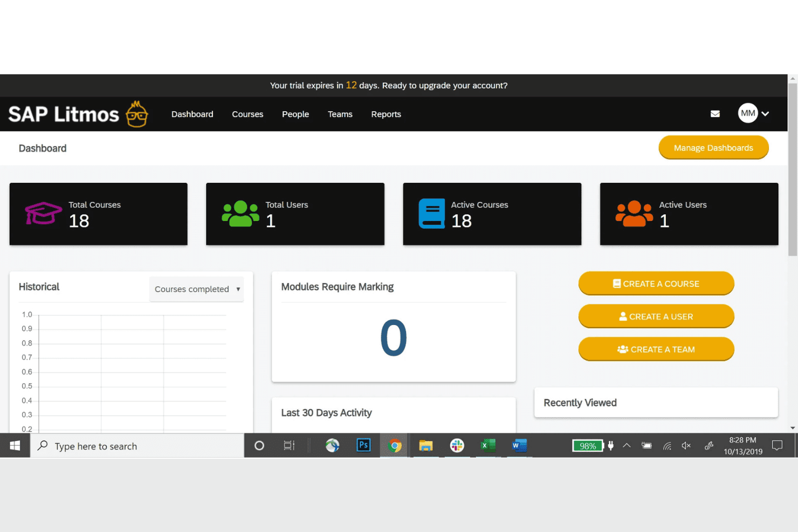Show hidden system tray icons
Viewport: 798px width, 532px height.
(627, 446)
